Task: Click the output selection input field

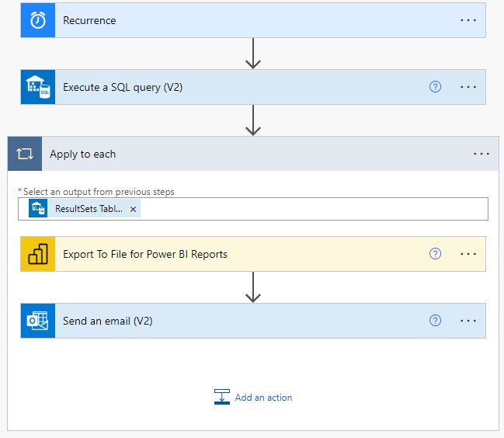Action: coord(253,209)
